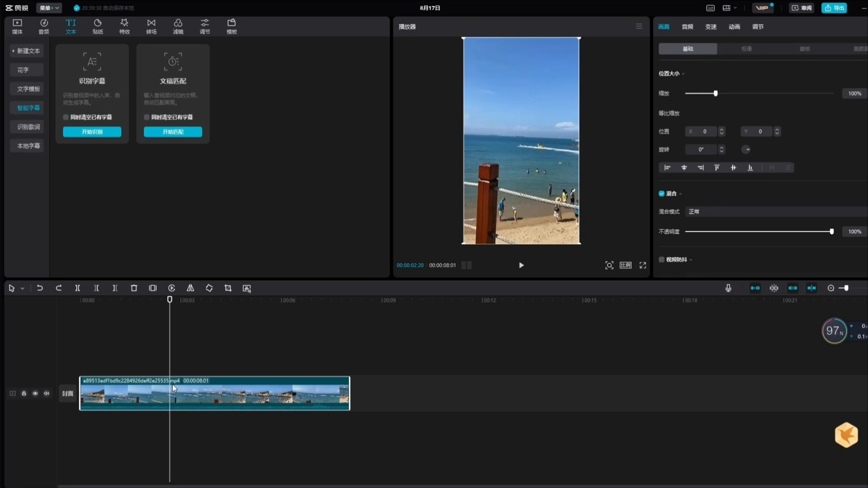Click align left icon in position panel
The height and width of the screenshot is (488, 868).
(x=667, y=167)
